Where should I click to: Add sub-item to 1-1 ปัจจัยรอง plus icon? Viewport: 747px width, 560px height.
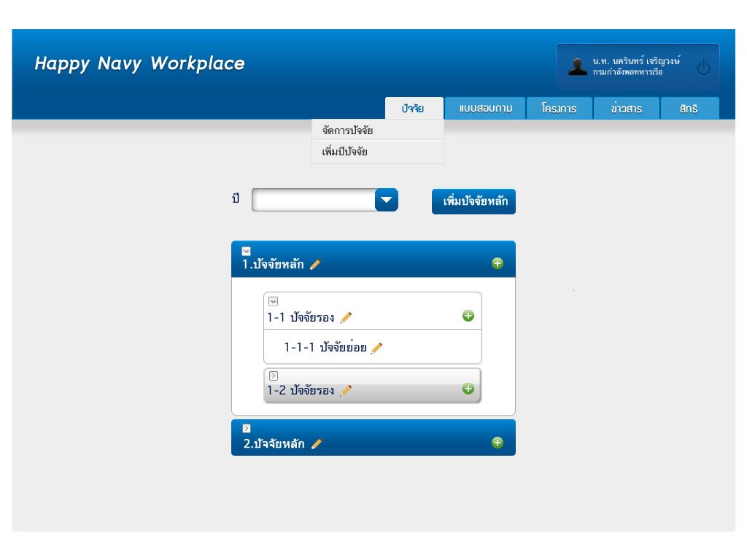[x=468, y=316]
